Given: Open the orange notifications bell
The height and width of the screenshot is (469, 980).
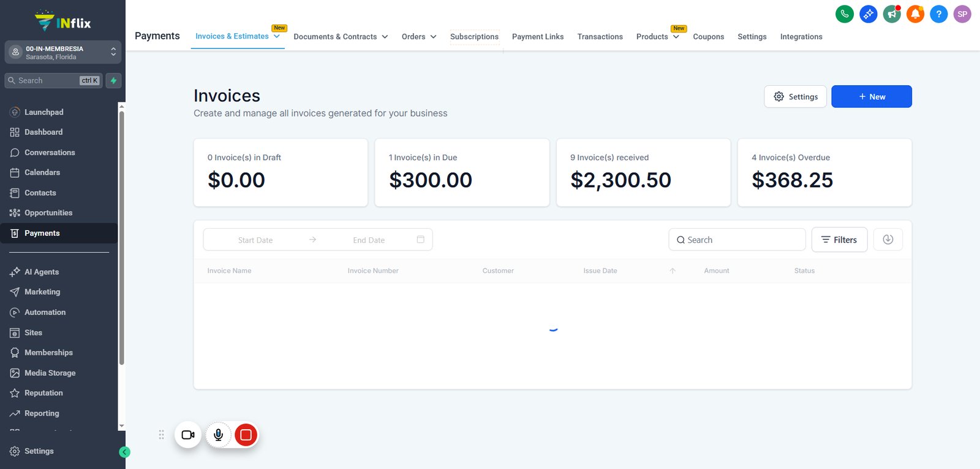Looking at the screenshot, I should point(915,14).
